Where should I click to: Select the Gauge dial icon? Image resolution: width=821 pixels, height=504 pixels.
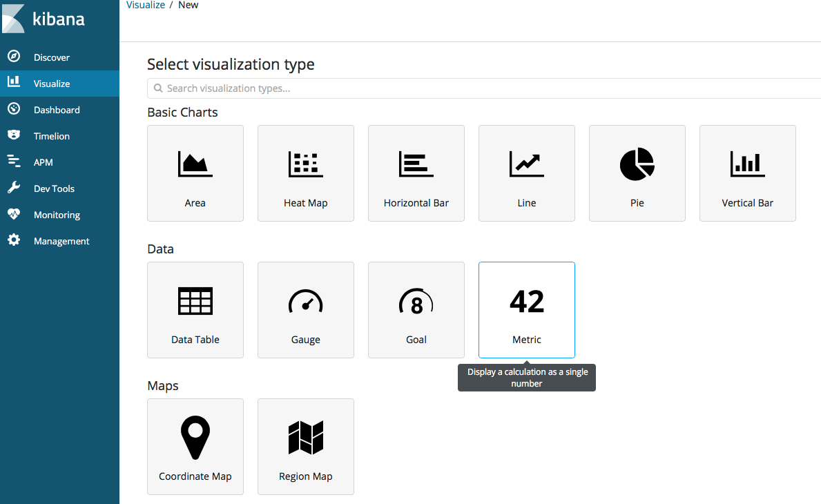click(x=306, y=302)
